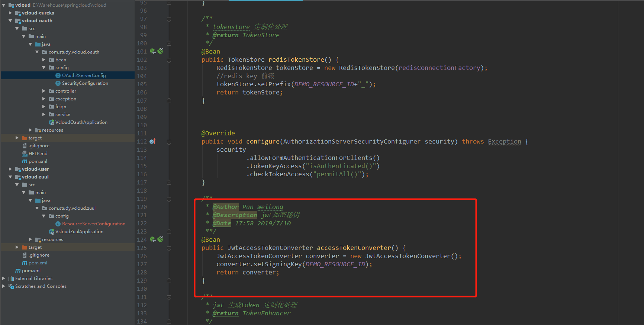This screenshot has width=644, height=325.
Task: Open VcloudZuulApplication class
Action: pyautogui.click(x=79, y=232)
